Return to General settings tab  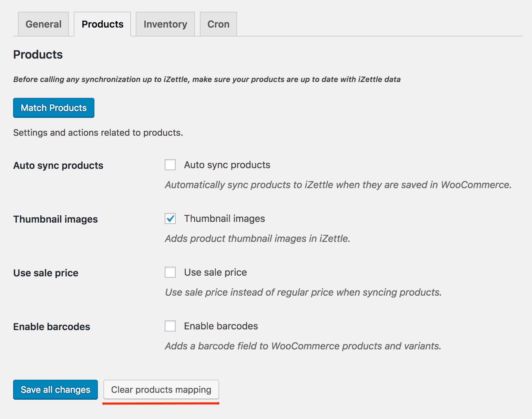[43, 24]
